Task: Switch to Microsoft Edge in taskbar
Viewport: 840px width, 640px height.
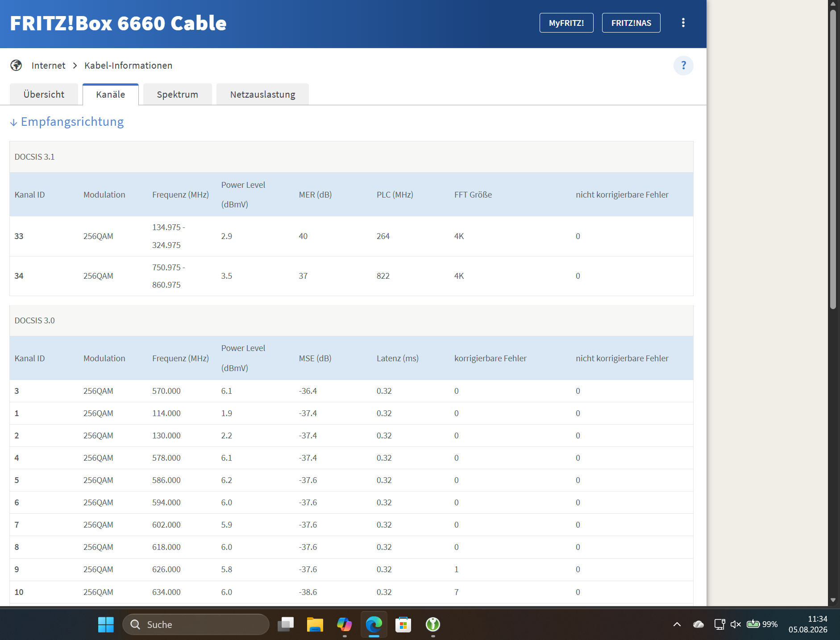Action: [x=374, y=624]
